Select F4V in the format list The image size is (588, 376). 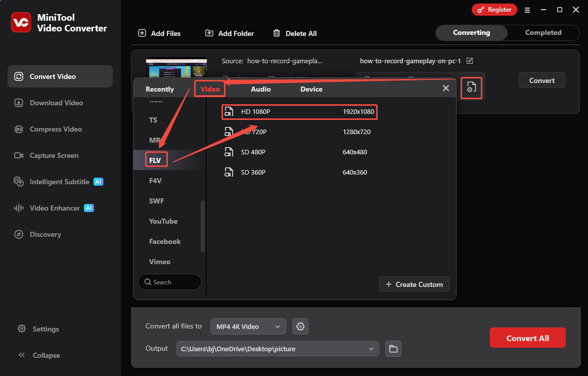[155, 181]
